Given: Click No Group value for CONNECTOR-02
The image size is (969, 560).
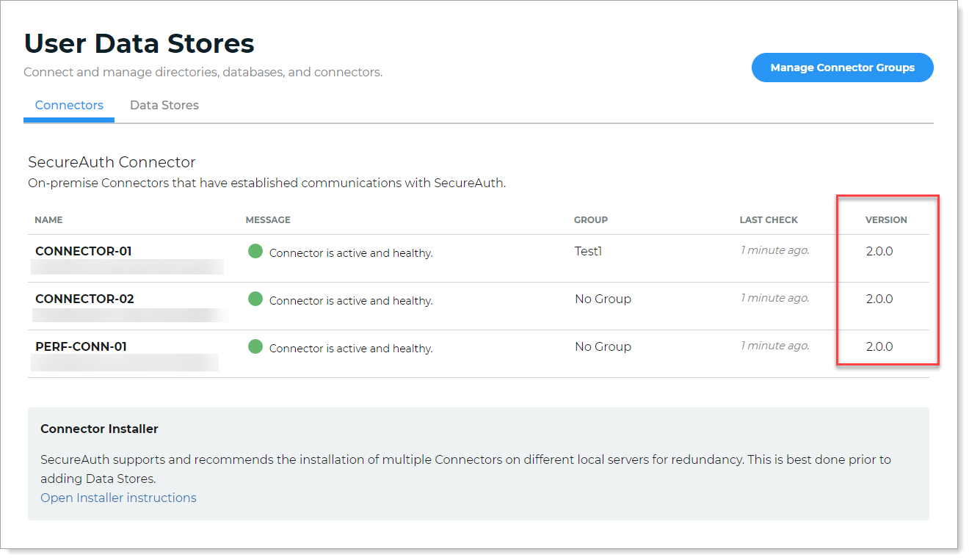Looking at the screenshot, I should [x=603, y=299].
